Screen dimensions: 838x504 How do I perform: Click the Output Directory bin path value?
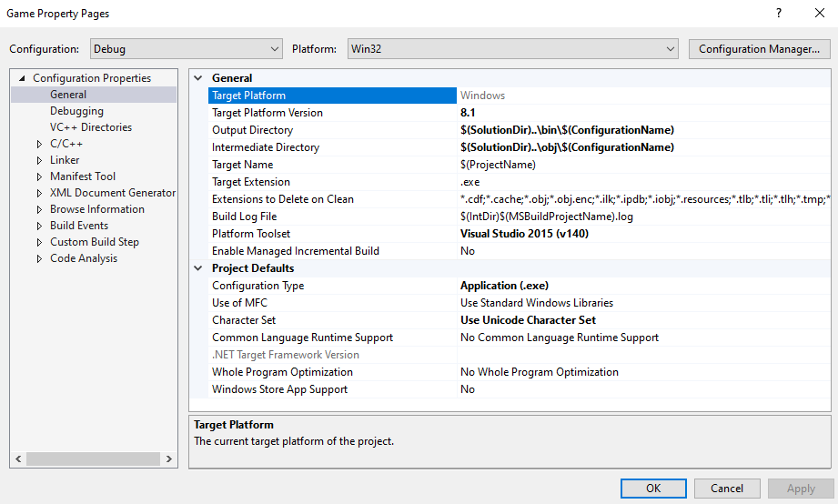(567, 130)
